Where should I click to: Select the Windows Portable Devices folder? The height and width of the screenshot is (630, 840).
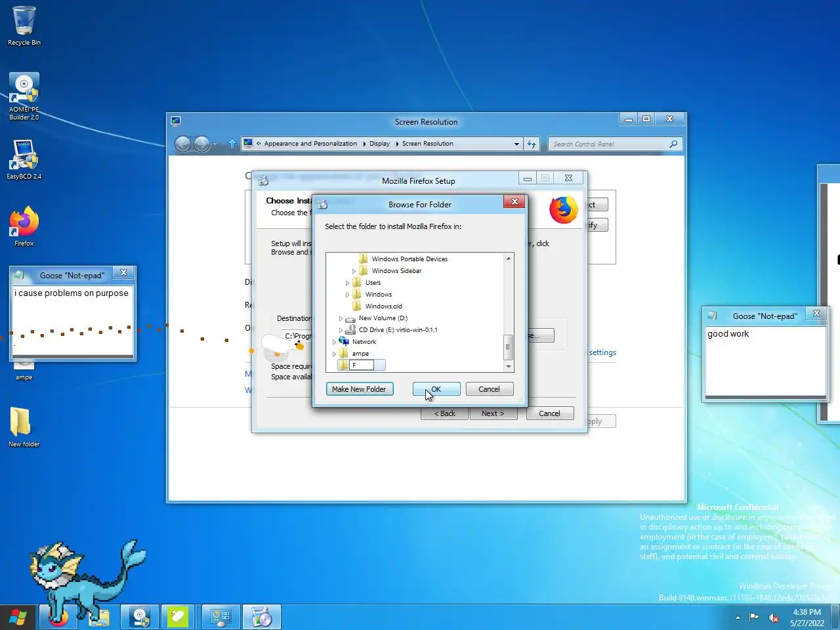click(409, 259)
